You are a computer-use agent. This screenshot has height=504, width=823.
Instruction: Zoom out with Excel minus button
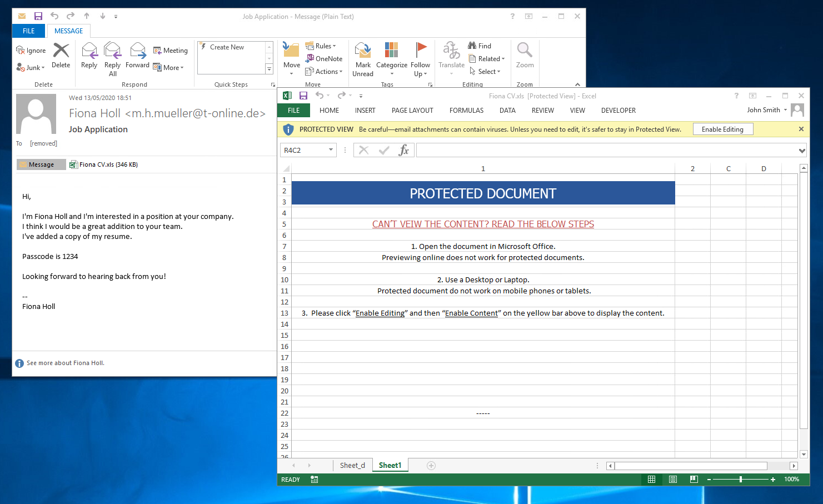pos(709,479)
